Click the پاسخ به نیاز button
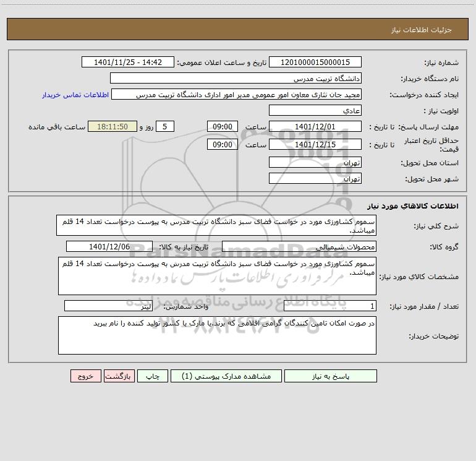Viewport: 476px width, 461px height. pyautogui.click(x=330, y=376)
